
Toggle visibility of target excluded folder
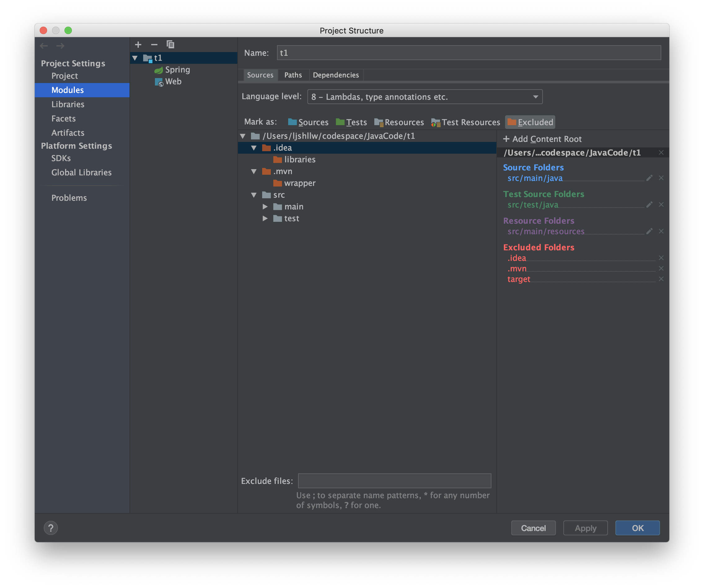pyautogui.click(x=660, y=279)
